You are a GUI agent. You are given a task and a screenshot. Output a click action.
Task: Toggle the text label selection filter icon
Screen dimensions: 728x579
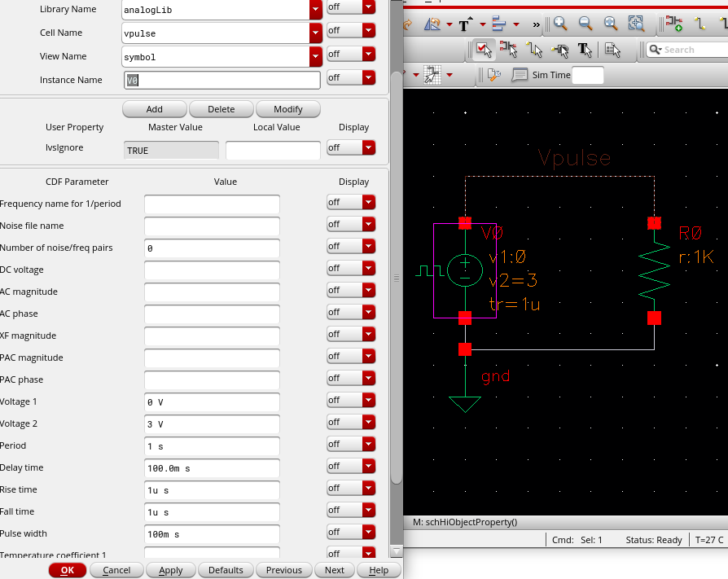coord(585,49)
